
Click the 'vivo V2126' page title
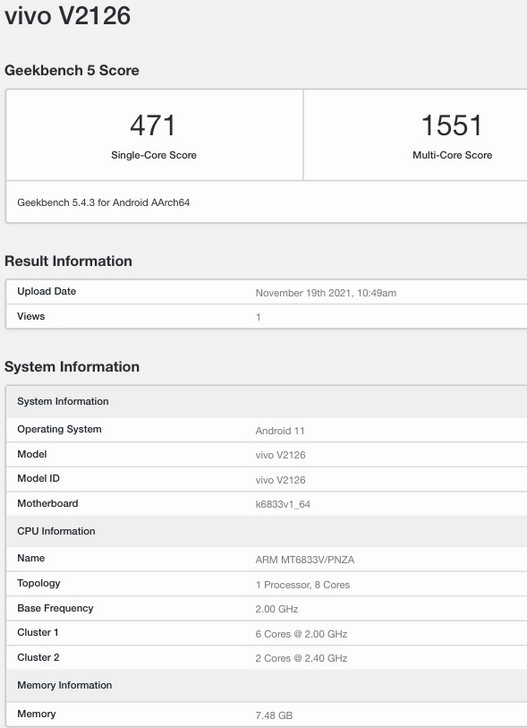point(68,15)
